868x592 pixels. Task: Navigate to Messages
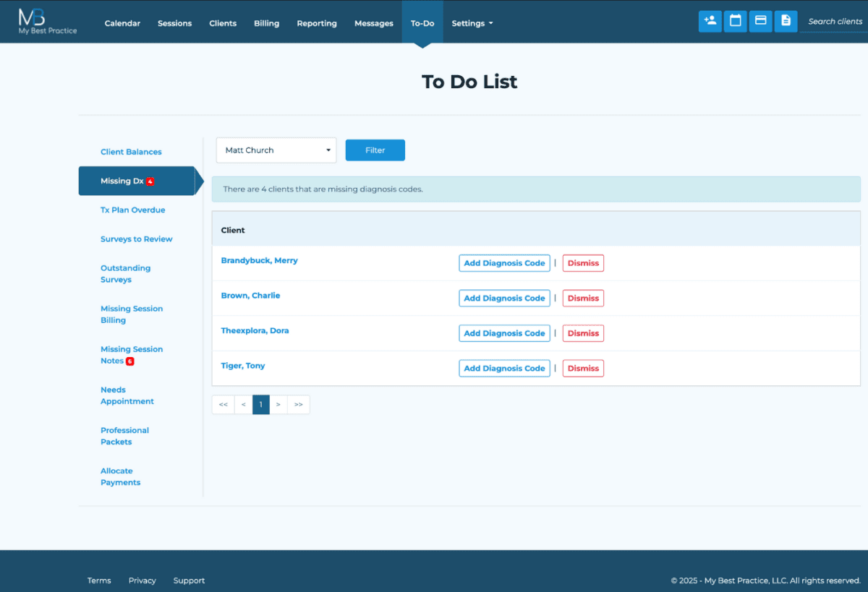[373, 22]
